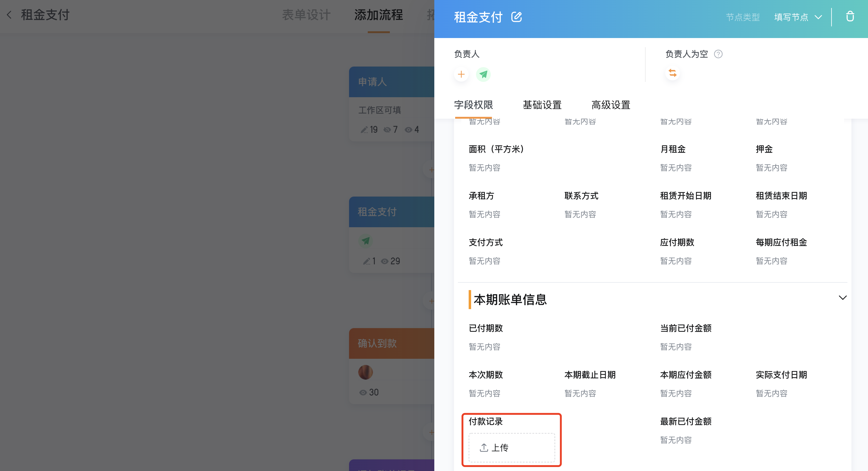
Task: Open the 高级设置 tab
Action: click(x=611, y=105)
